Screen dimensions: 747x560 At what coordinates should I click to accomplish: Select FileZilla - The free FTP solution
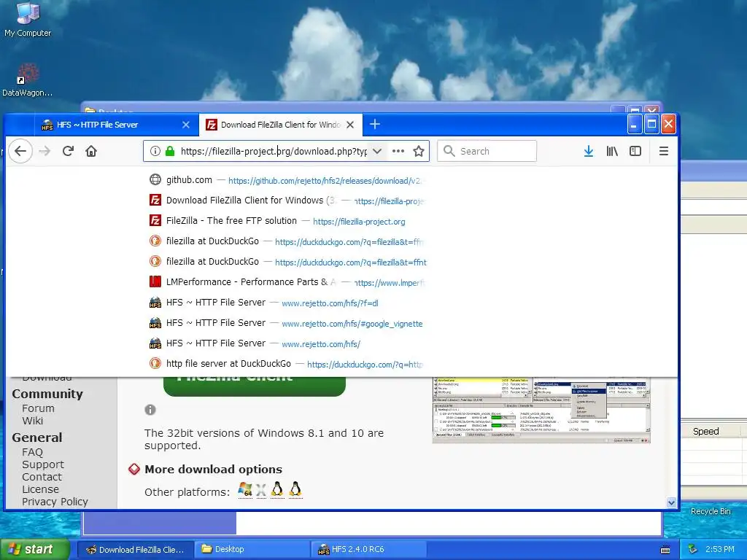click(286, 221)
